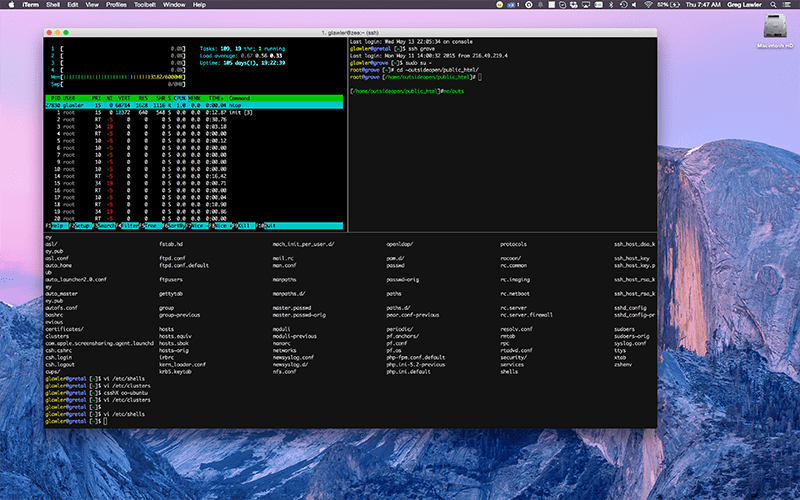Click the 'rc.server.firewall' file name
This screenshot has height=500, width=800.
[526, 315]
